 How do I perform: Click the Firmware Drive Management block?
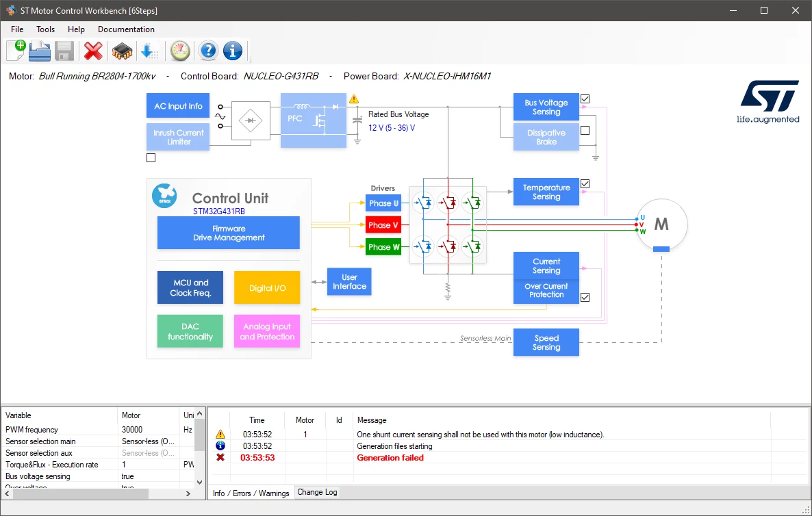click(229, 233)
